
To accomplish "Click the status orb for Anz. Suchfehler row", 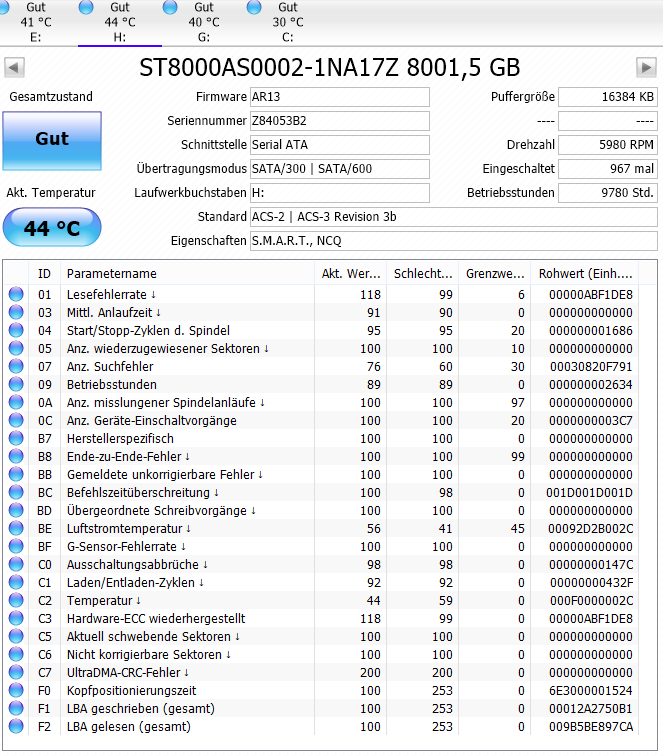I will pos(16,366).
